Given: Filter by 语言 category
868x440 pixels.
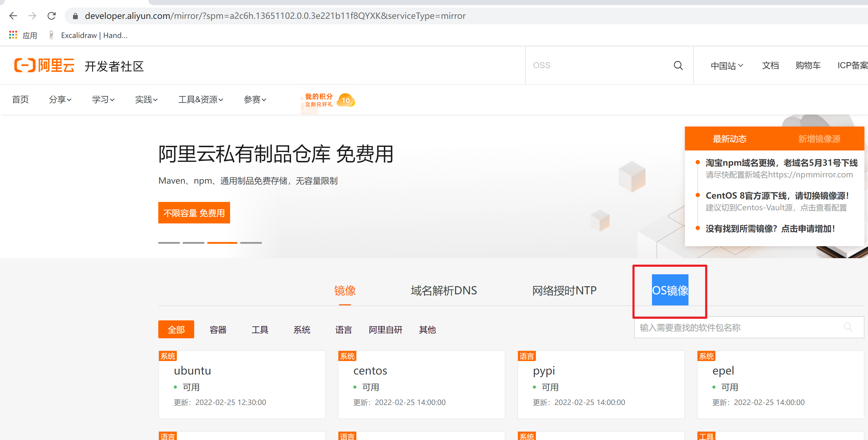Looking at the screenshot, I should 343,330.
